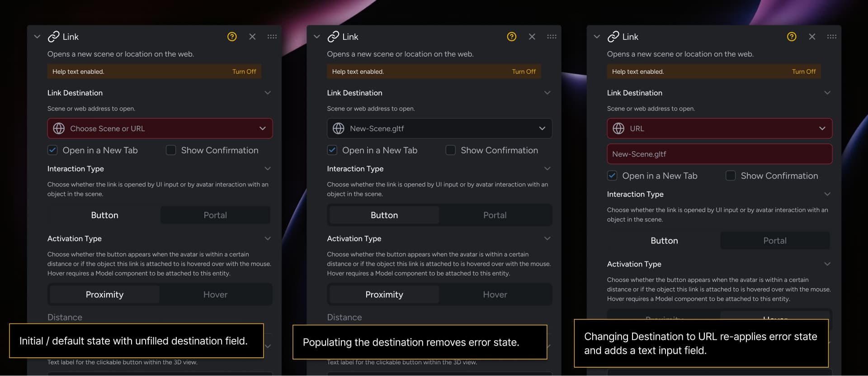868x376 pixels.
Task: Click the chain link icon in middle panel header
Action: (334, 37)
